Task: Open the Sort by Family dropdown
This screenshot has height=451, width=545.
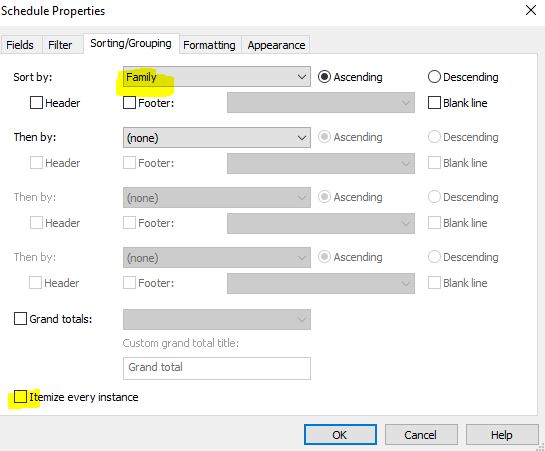Action: (217, 76)
